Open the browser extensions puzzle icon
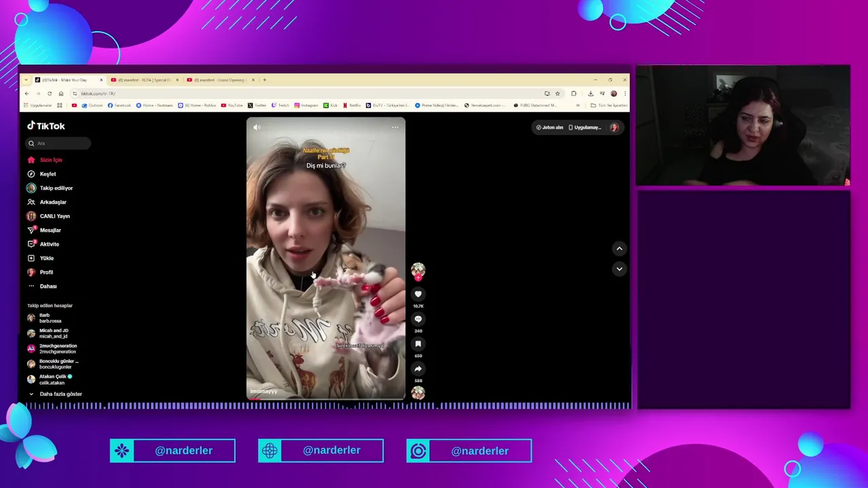868x488 pixels. pyautogui.click(x=574, y=94)
